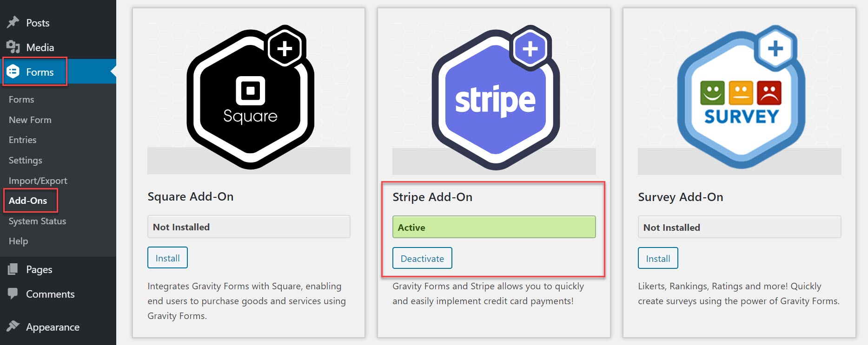Click the Stripe add-on hexagon logo
This screenshot has width=868, height=345.
(496, 97)
